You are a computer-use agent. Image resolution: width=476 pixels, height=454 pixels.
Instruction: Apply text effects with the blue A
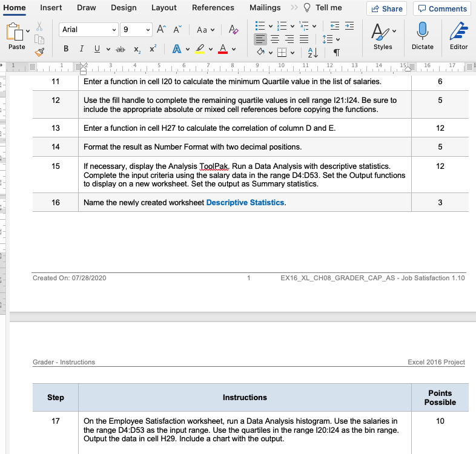(177, 49)
